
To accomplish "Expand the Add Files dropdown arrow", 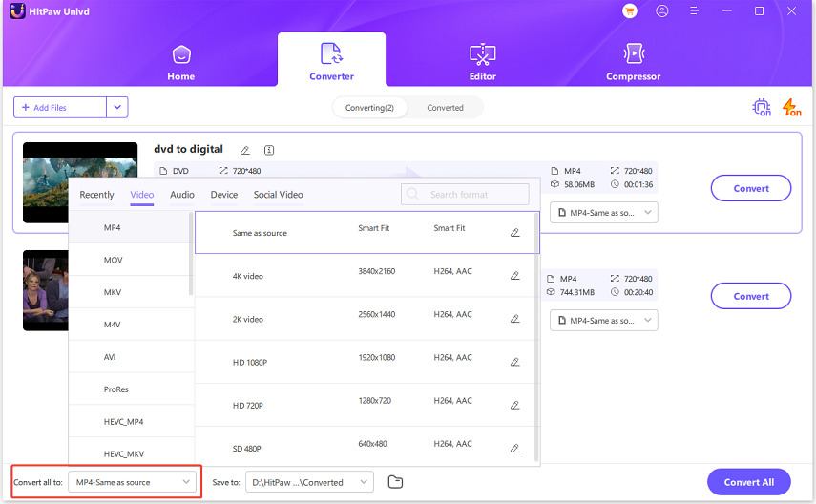I will pyautogui.click(x=117, y=107).
